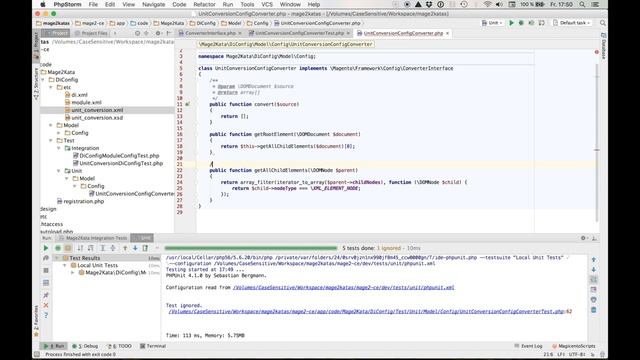
Task: Run the Unit configuration from the main toolbar
Action: (511, 23)
